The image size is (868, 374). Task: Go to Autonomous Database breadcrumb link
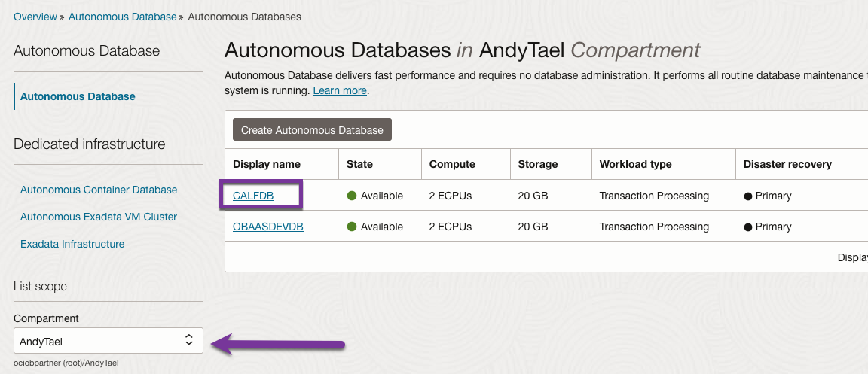point(122,17)
